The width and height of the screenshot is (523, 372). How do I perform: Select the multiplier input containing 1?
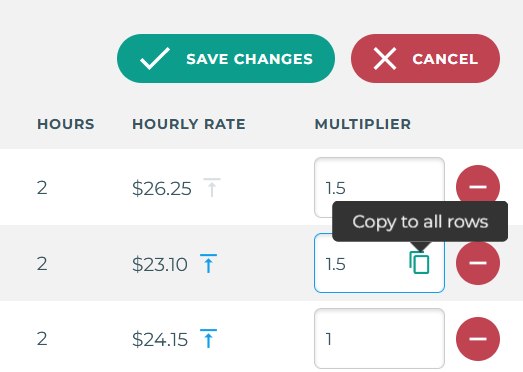379,339
